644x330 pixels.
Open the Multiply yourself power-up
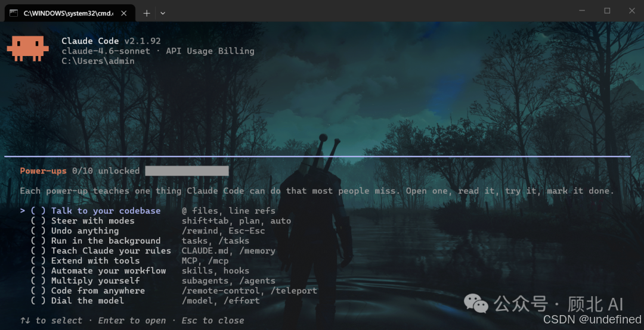tap(95, 281)
